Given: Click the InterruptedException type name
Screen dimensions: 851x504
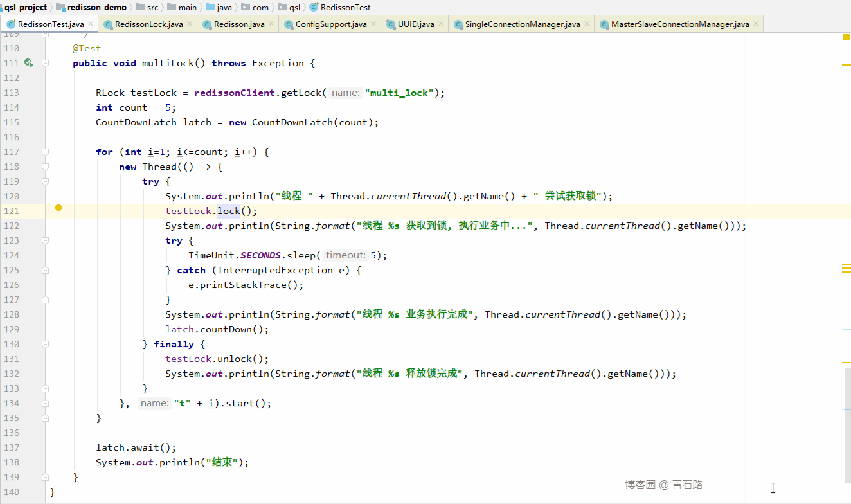Looking at the screenshot, I should click(275, 270).
